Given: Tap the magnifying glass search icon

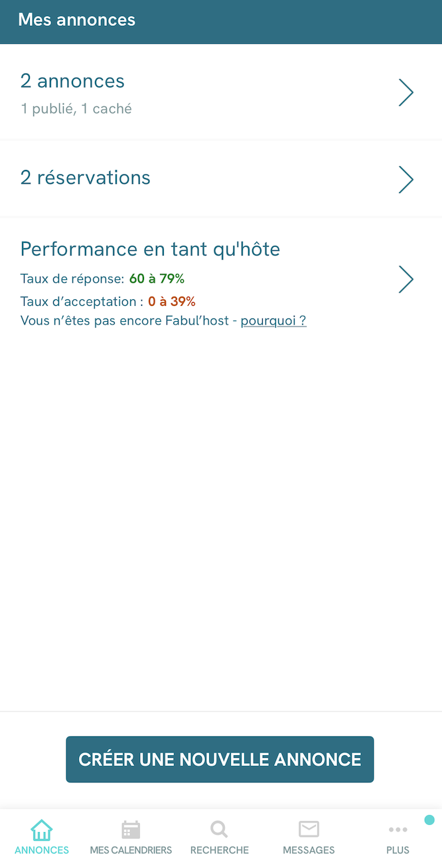Looking at the screenshot, I should pyautogui.click(x=219, y=830).
